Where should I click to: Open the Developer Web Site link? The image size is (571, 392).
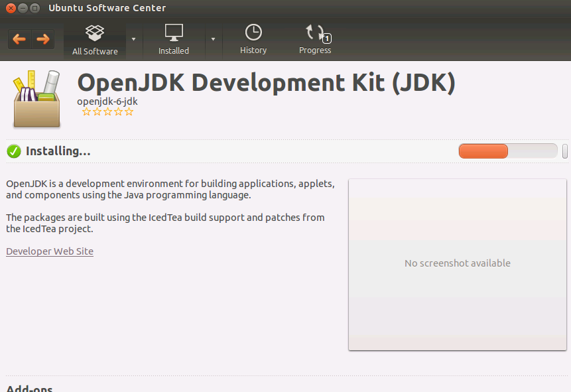[x=50, y=251]
